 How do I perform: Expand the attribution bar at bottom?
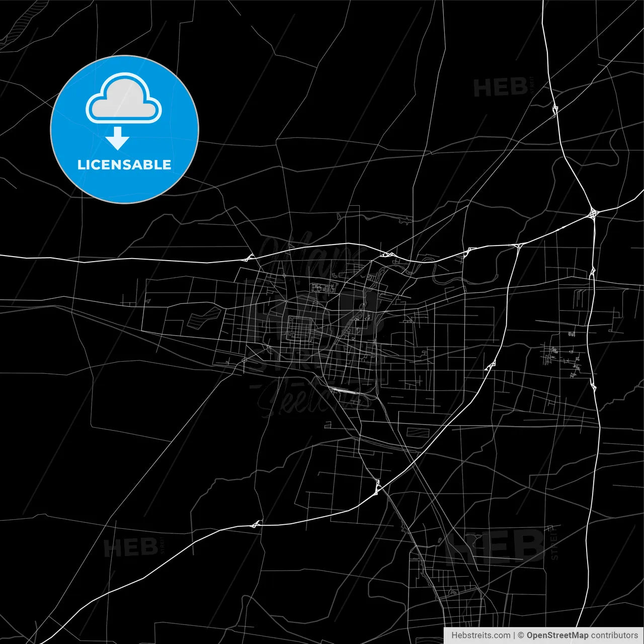click(x=541, y=635)
